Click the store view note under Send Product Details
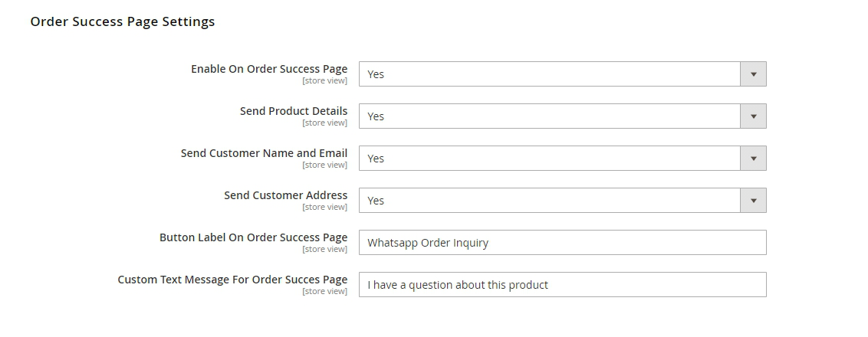868x337 pixels. pyautogui.click(x=324, y=123)
